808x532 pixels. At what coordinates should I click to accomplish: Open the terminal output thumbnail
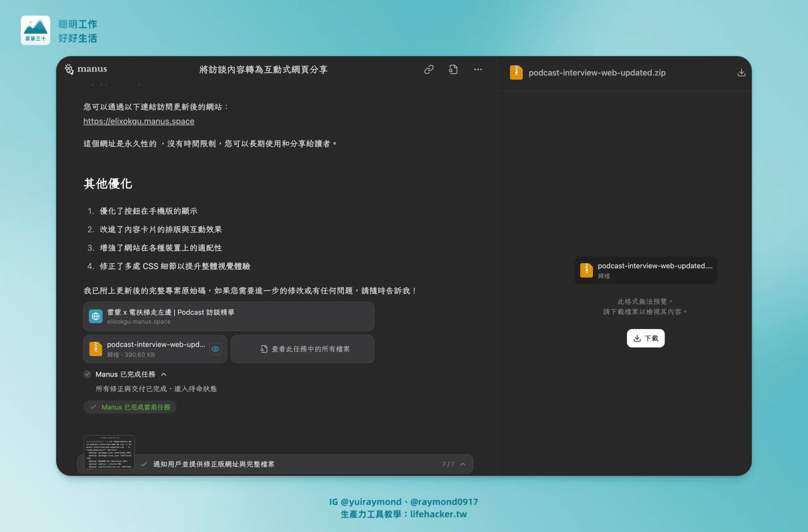(x=109, y=452)
